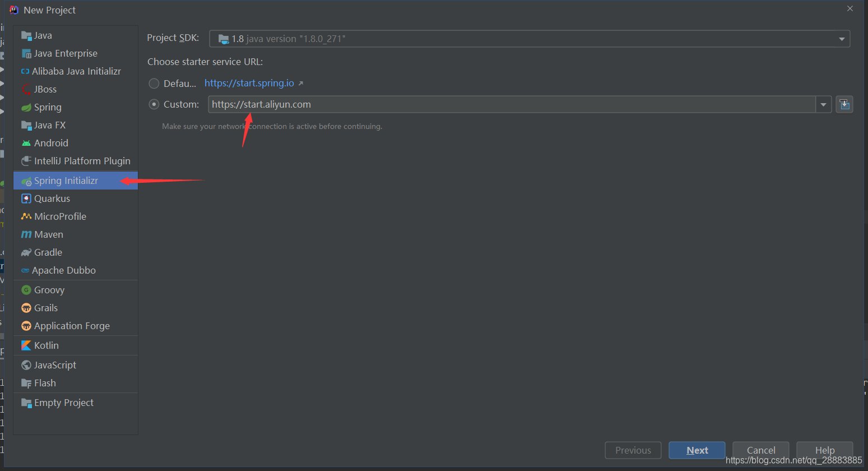The height and width of the screenshot is (471, 868).
Task: Click the SDK folder icon in Project SDK box
Action: [x=224, y=39]
